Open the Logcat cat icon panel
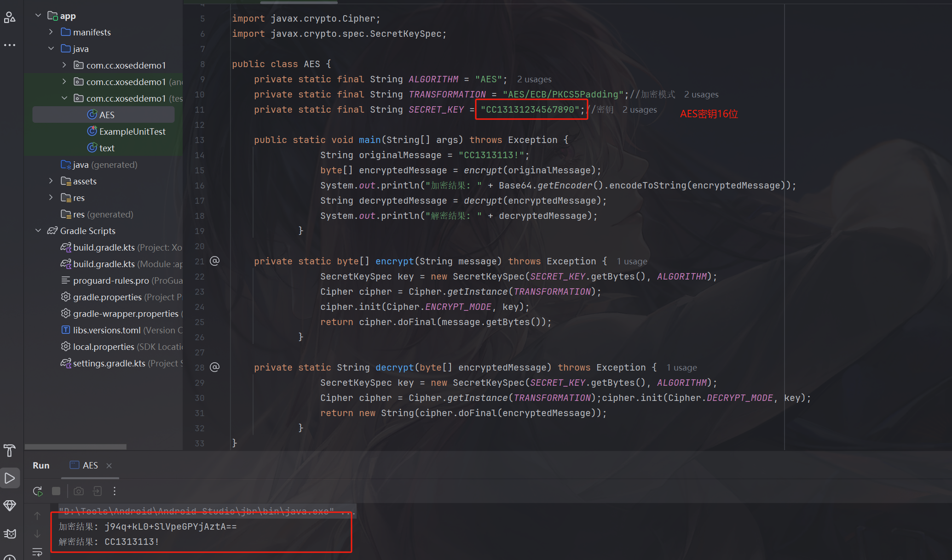Screen dimensions: 952x560 [x=10, y=534]
